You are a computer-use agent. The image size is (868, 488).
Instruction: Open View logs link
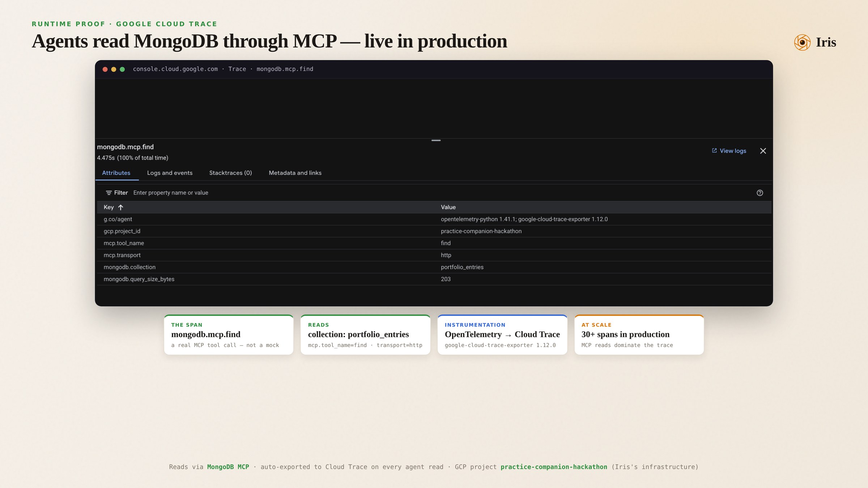point(733,151)
